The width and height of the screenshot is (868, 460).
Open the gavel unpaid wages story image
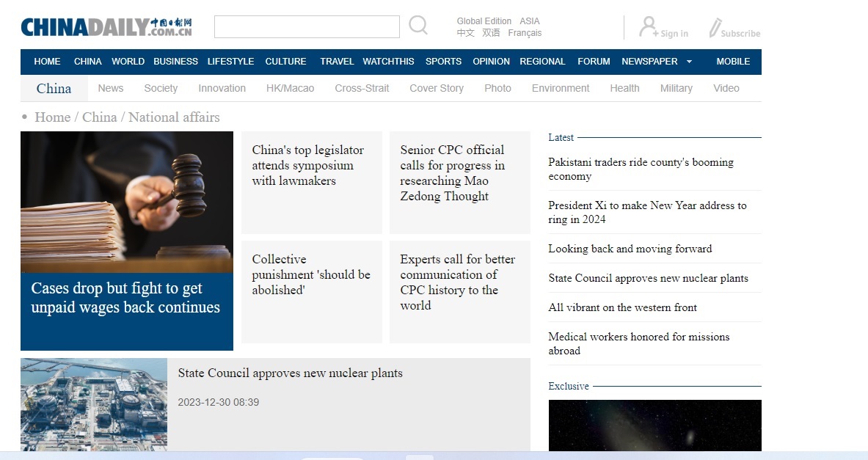(x=126, y=202)
